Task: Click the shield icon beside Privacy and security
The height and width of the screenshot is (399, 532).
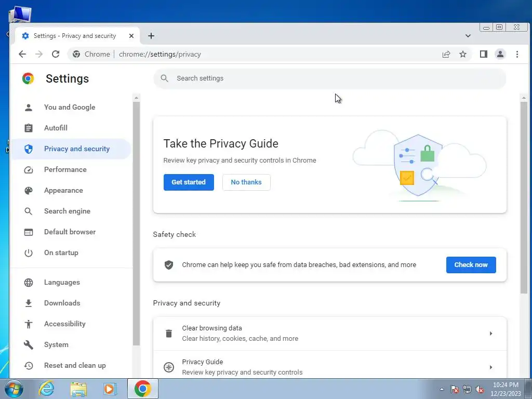Action: (x=29, y=149)
